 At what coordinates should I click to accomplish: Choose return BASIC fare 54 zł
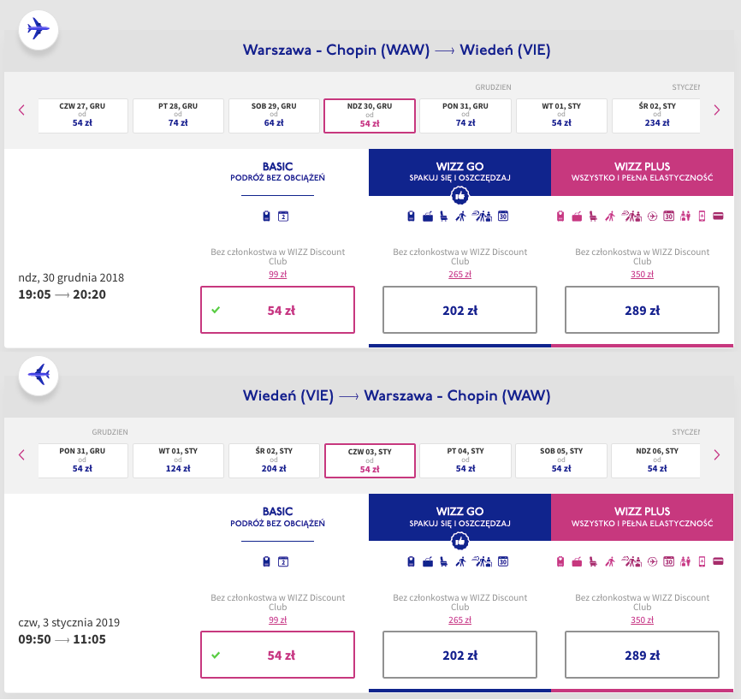[x=277, y=655]
